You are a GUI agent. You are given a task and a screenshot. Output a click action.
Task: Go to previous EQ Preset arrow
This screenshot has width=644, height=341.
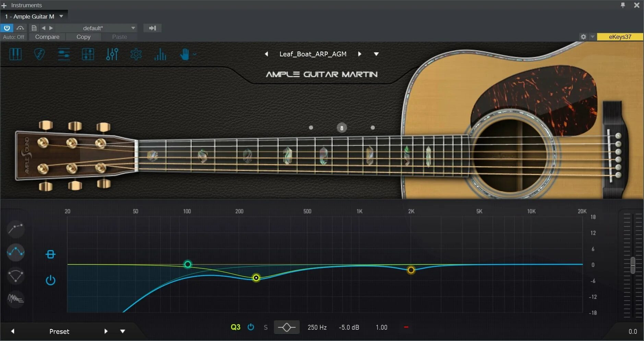(13, 331)
